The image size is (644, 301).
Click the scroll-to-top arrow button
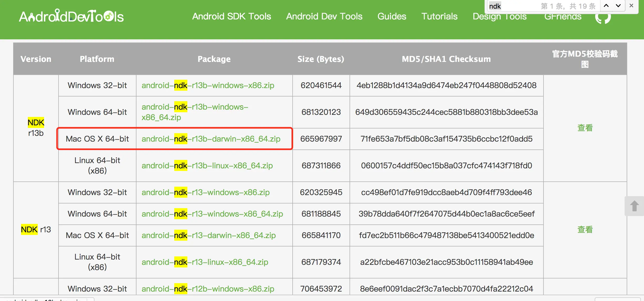coord(634,206)
